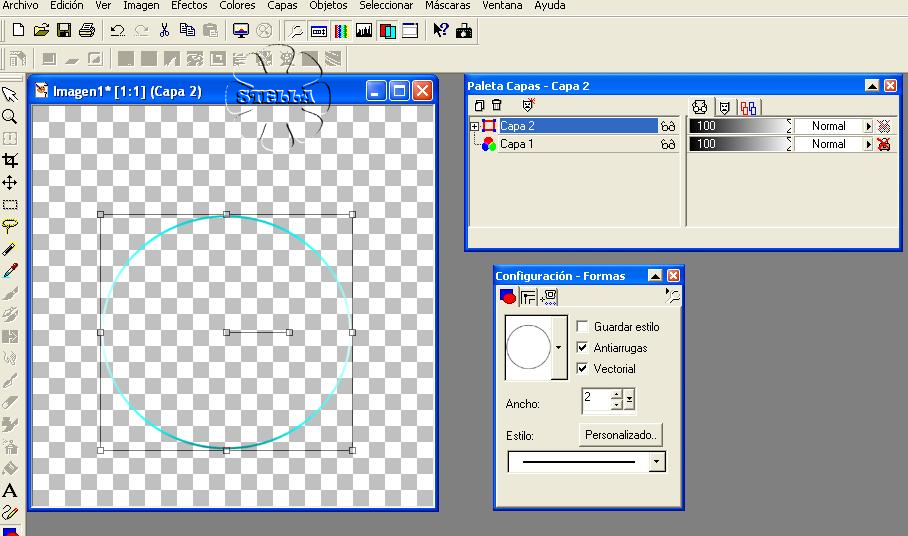
Task: Toggle visibility glasses for Capa 1
Action: pyautogui.click(x=668, y=144)
